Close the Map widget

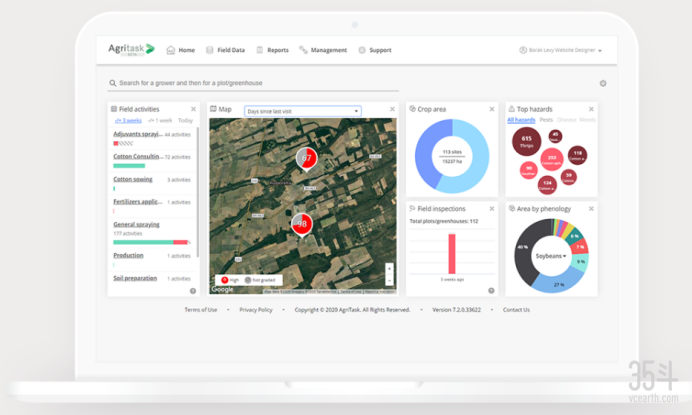(x=392, y=109)
